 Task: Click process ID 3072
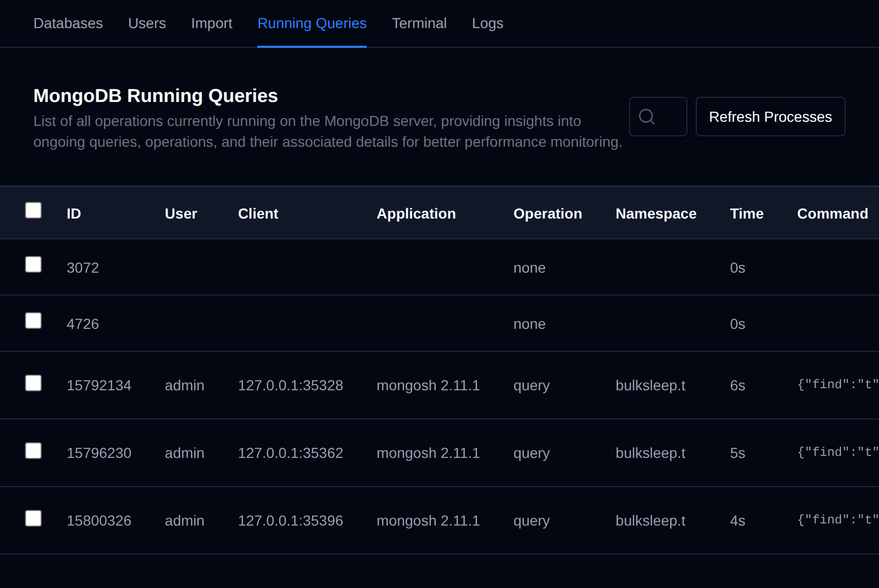[83, 268]
